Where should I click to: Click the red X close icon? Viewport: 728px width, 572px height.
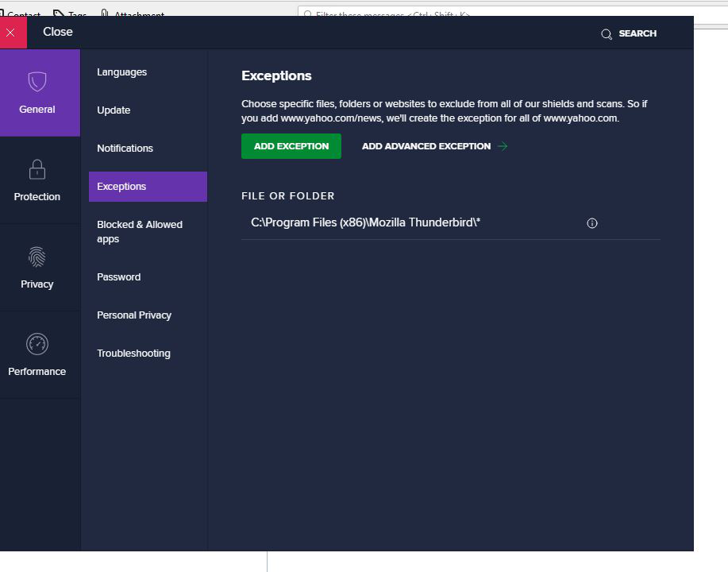10,33
